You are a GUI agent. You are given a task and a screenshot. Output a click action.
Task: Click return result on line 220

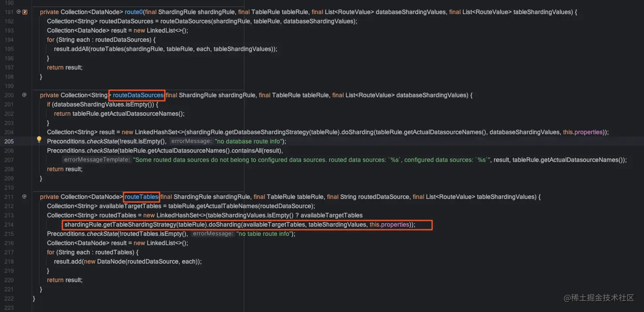click(65, 280)
